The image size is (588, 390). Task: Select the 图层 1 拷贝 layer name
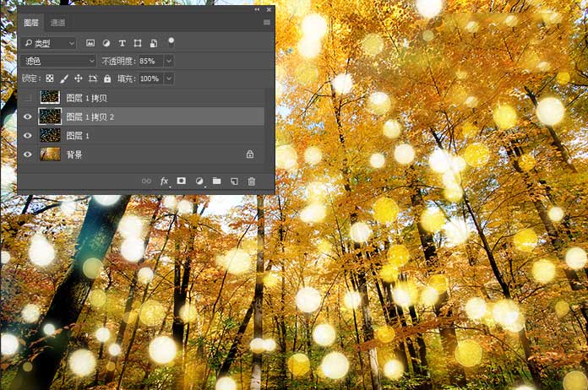tap(87, 98)
